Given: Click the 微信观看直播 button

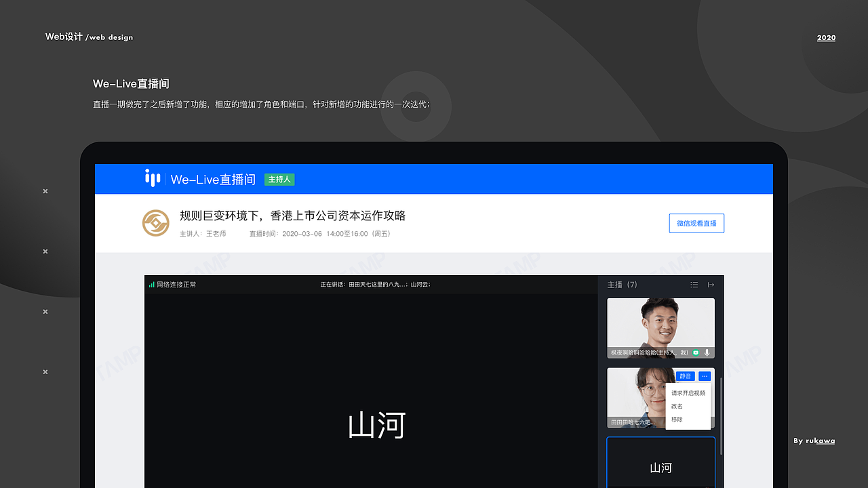Looking at the screenshot, I should tap(696, 223).
